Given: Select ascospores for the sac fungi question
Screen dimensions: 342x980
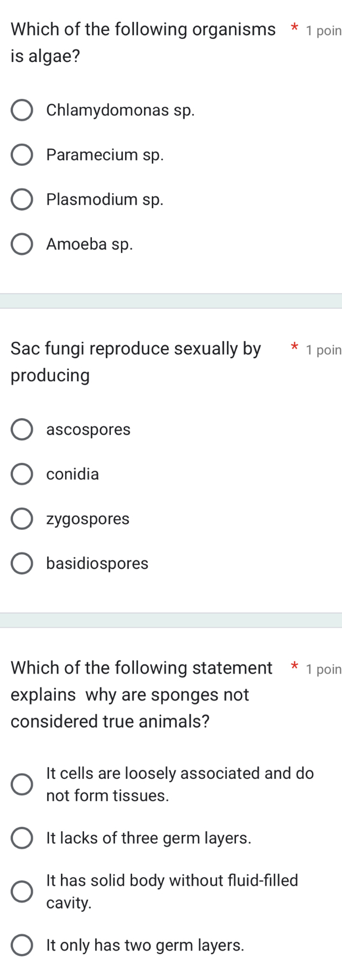Looking at the screenshot, I should click(22, 430).
